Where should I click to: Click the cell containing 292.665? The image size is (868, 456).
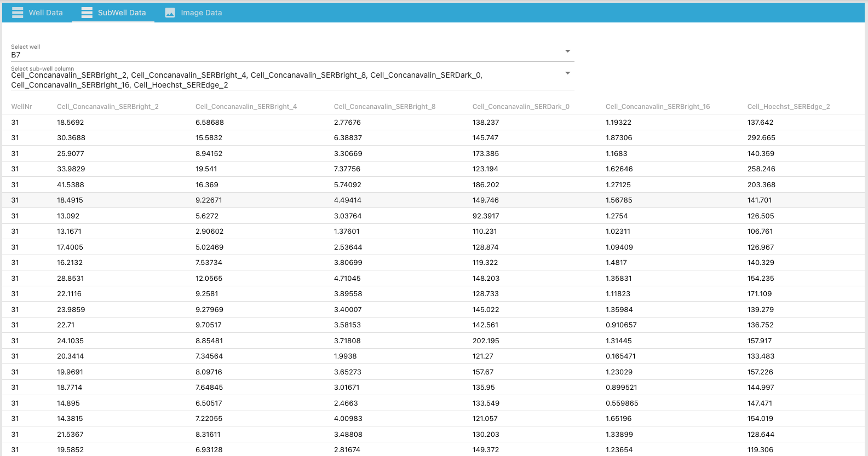pyautogui.click(x=761, y=138)
